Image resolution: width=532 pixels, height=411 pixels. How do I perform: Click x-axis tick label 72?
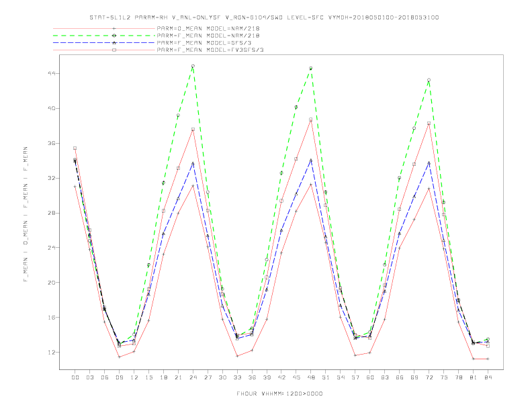429,377
